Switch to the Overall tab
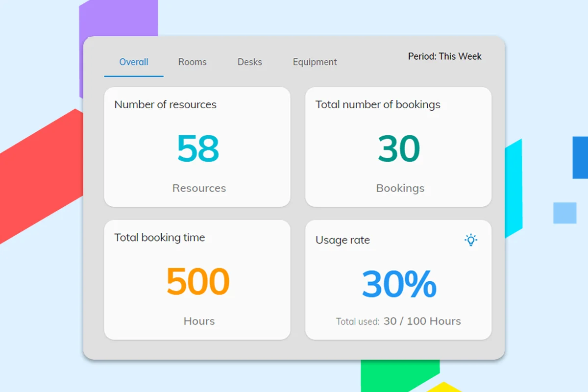Screen dimensions: 588x392 pyautogui.click(x=134, y=62)
